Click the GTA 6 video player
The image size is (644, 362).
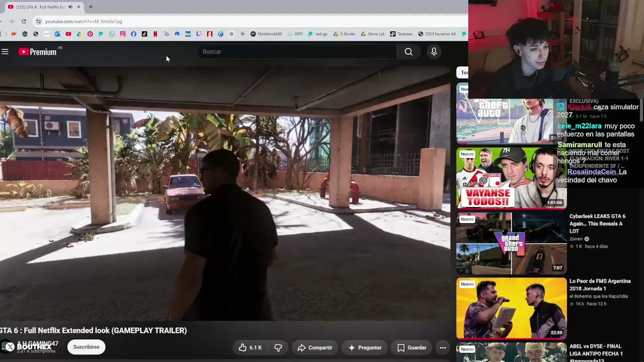[x=225, y=194]
